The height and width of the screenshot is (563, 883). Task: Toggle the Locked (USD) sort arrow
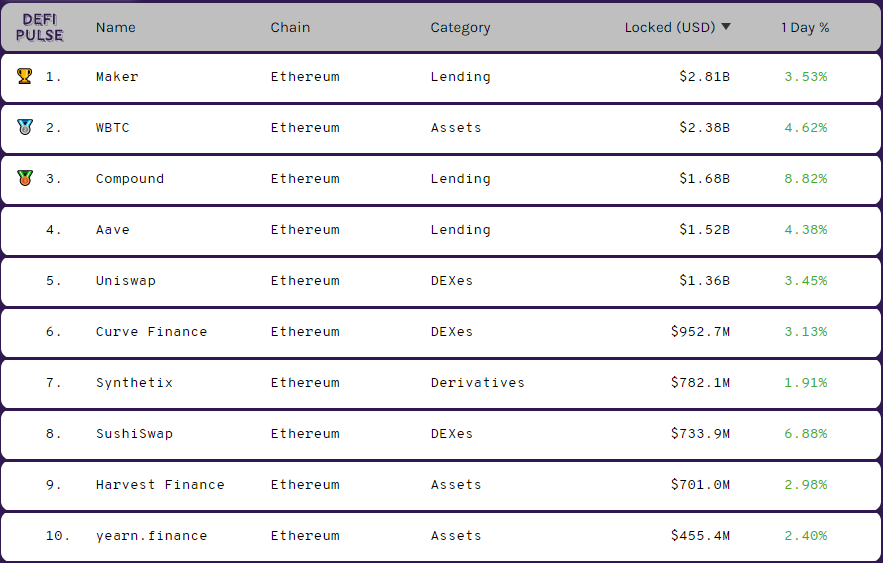726,27
